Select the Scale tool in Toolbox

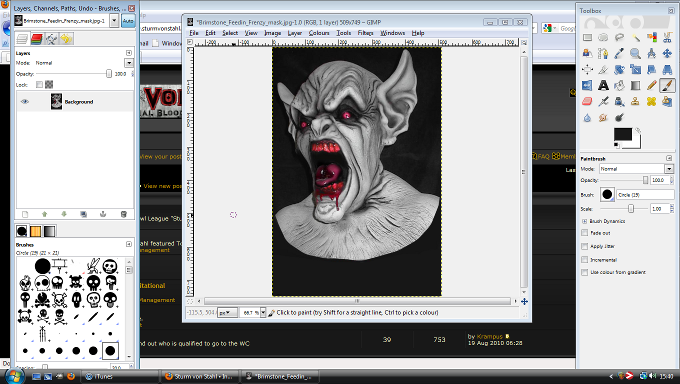635,69
